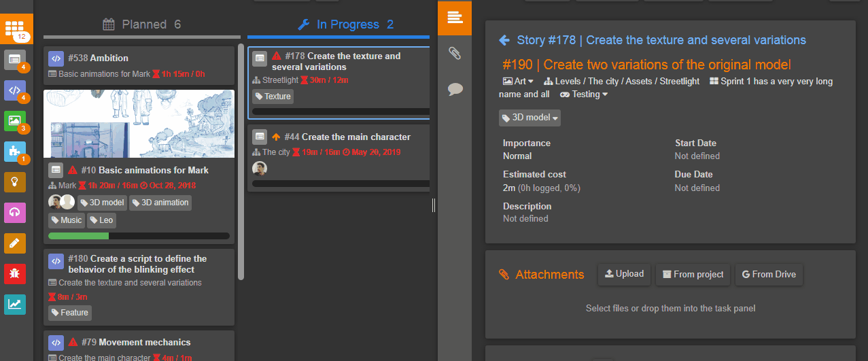
Task: Open the pink headphones audio sidebar icon
Action: [x=15, y=213]
